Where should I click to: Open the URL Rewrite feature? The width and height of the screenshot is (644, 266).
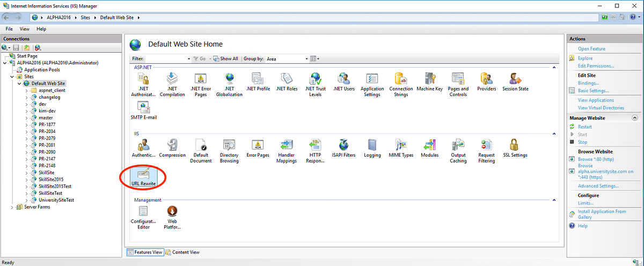point(143,178)
